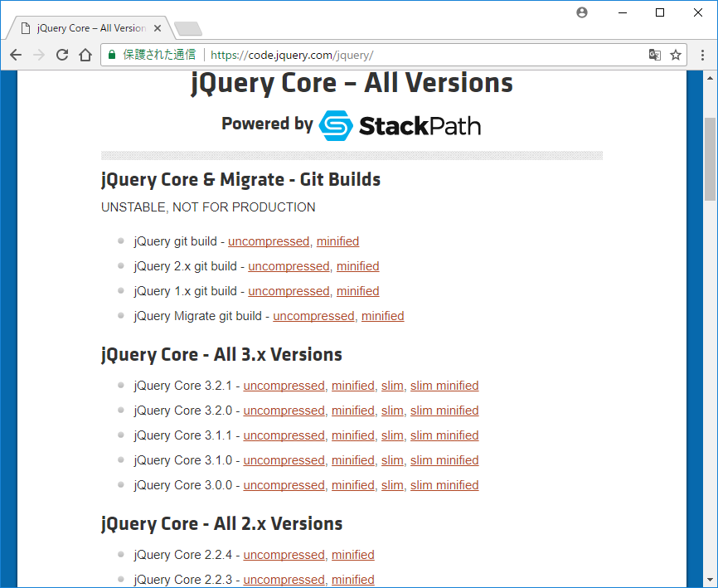Click the browser back arrow

point(16,55)
